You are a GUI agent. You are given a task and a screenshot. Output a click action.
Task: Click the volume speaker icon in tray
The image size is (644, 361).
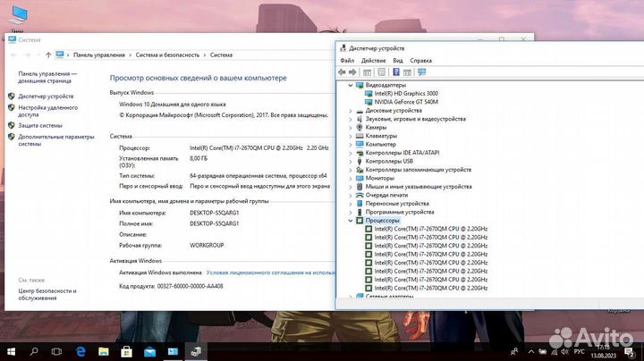tap(564, 351)
